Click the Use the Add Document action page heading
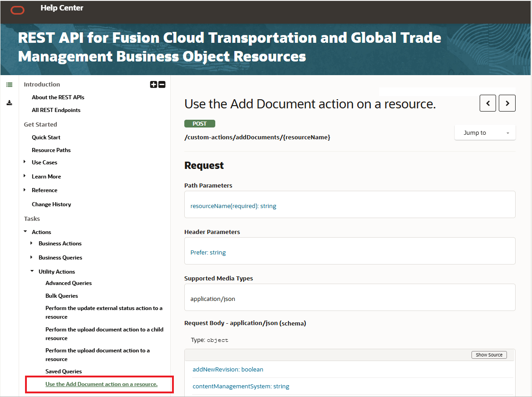Image resolution: width=532 pixels, height=397 pixels. [310, 104]
